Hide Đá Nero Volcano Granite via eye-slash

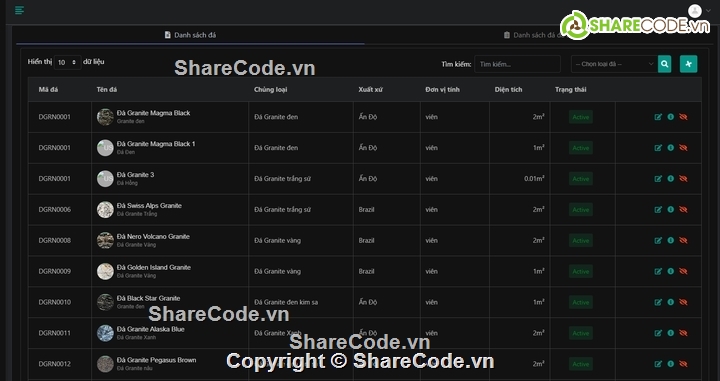tap(683, 241)
